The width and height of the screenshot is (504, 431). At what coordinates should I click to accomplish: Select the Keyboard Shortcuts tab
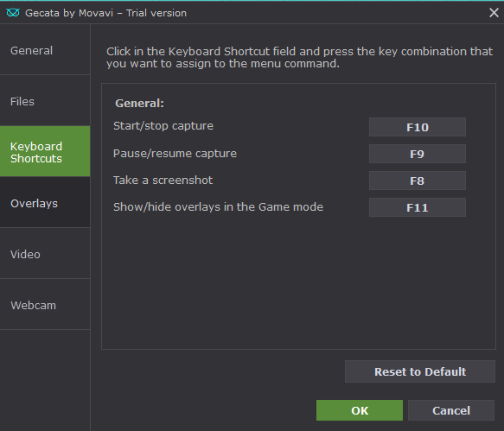tap(45, 151)
